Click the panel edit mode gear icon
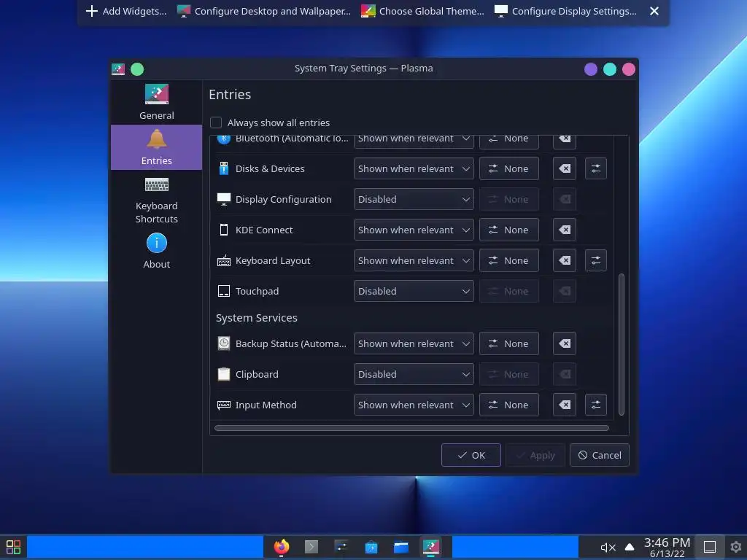The height and width of the screenshot is (560, 747). point(735,547)
